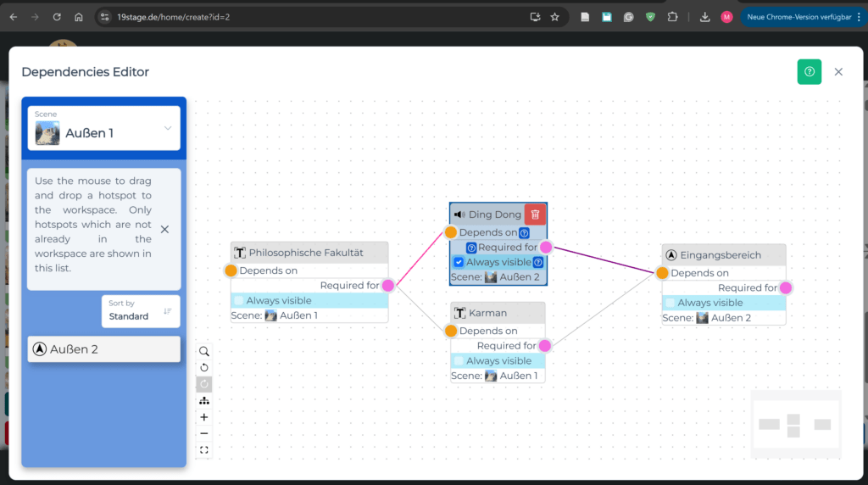Click help icon next to Ding Dong Depends on
This screenshot has height=485, width=868.
pyautogui.click(x=524, y=232)
